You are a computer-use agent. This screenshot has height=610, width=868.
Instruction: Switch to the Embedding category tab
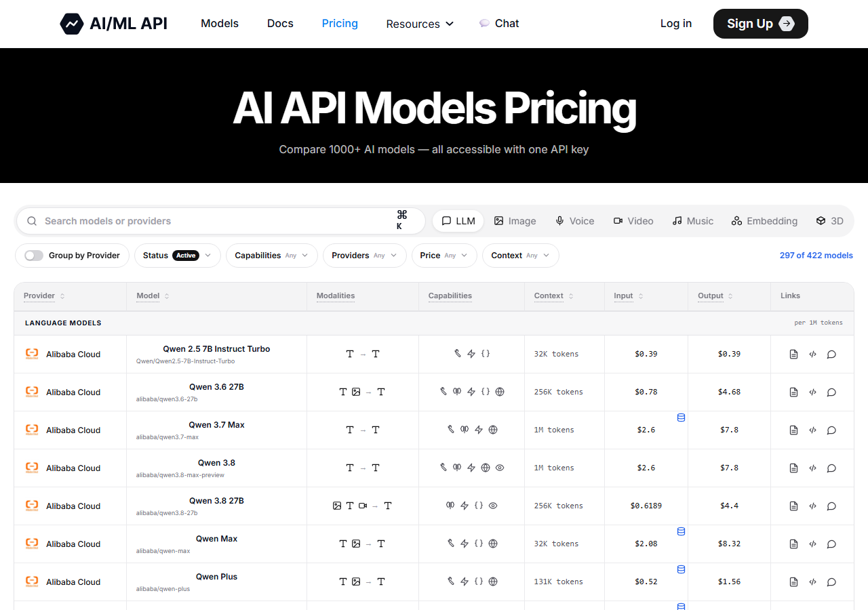tap(764, 221)
